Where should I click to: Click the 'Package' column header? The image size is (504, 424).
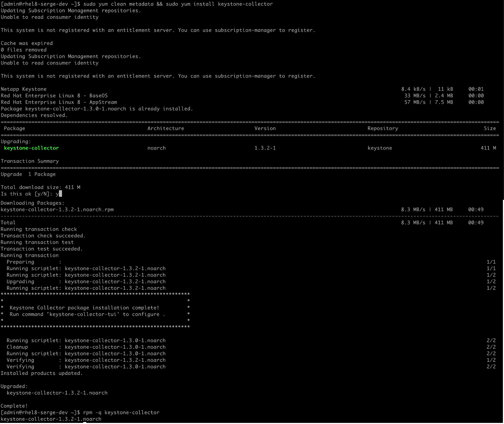click(14, 129)
